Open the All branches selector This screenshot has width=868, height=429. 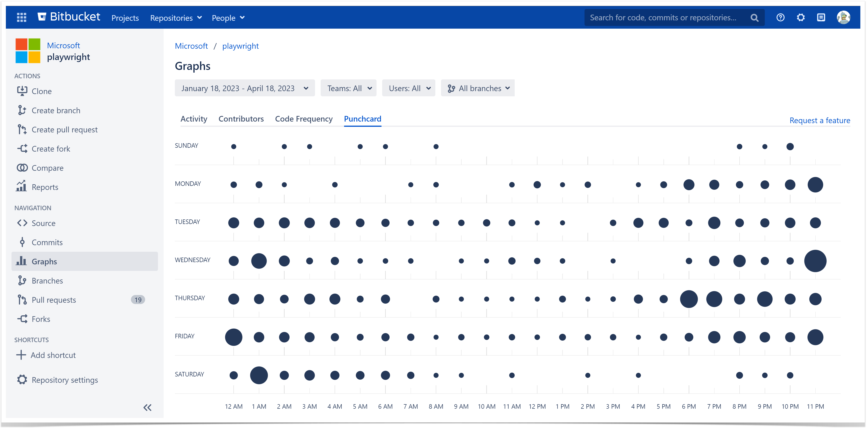(477, 88)
